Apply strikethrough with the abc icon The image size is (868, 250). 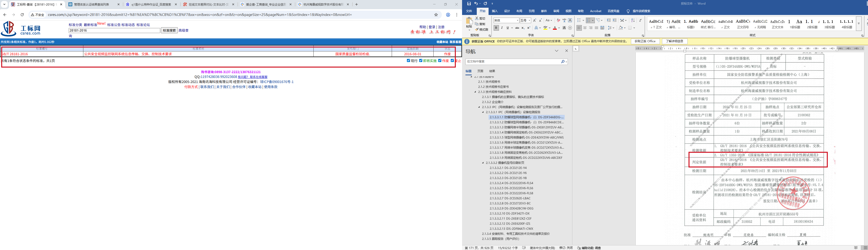(517, 28)
